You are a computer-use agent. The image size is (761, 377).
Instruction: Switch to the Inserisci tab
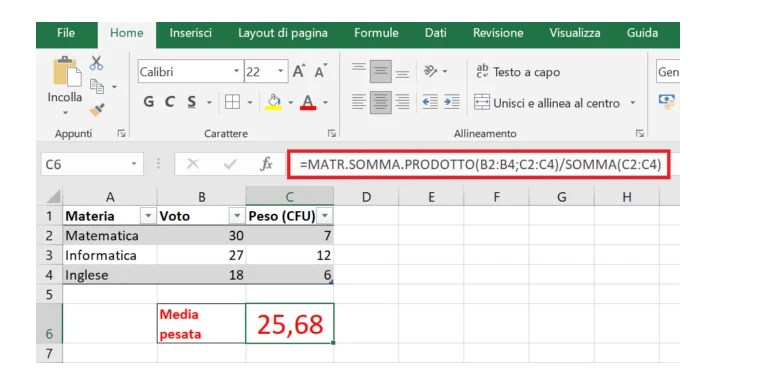pos(190,33)
